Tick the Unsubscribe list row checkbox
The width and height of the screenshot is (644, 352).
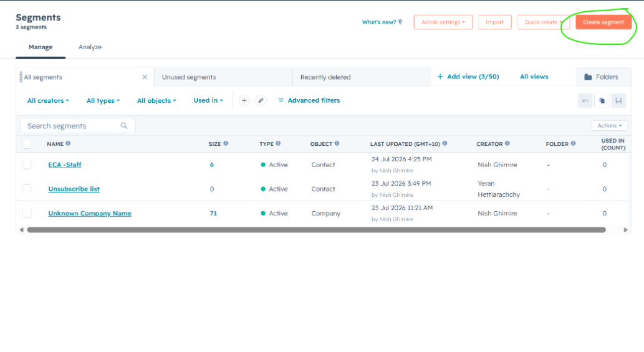click(x=27, y=189)
